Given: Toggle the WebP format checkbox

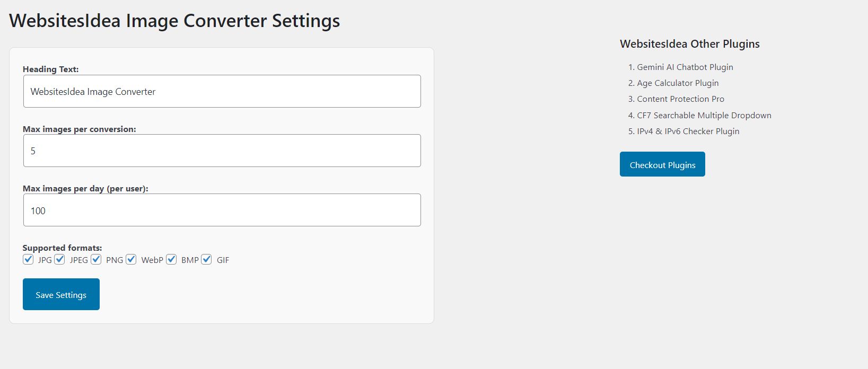Looking at the screenshot, I should click(x=131, y=259).
